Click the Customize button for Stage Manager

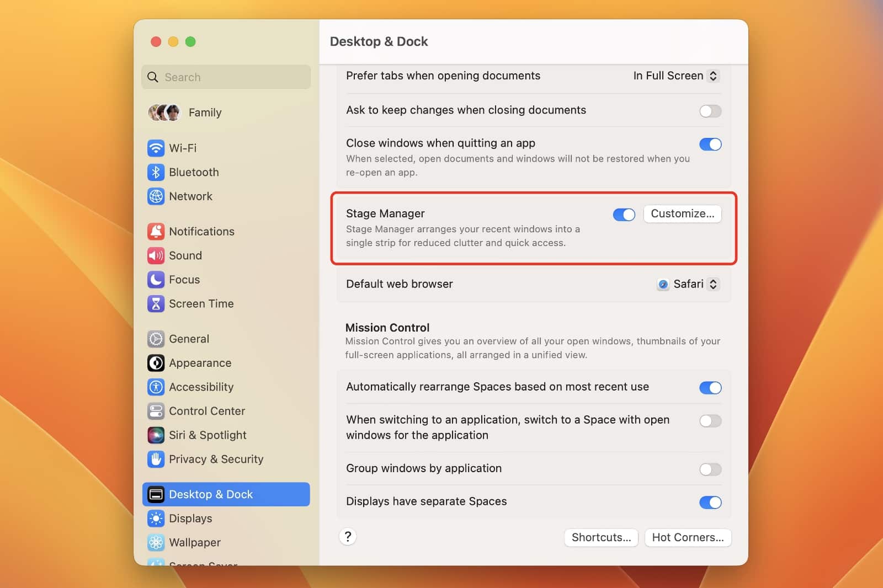coord(682,214)
